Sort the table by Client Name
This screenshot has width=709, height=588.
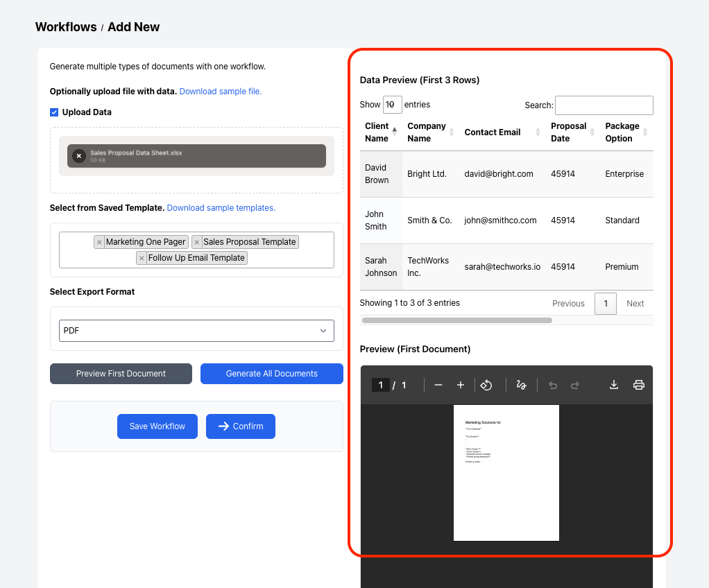[x=395, y=131]
